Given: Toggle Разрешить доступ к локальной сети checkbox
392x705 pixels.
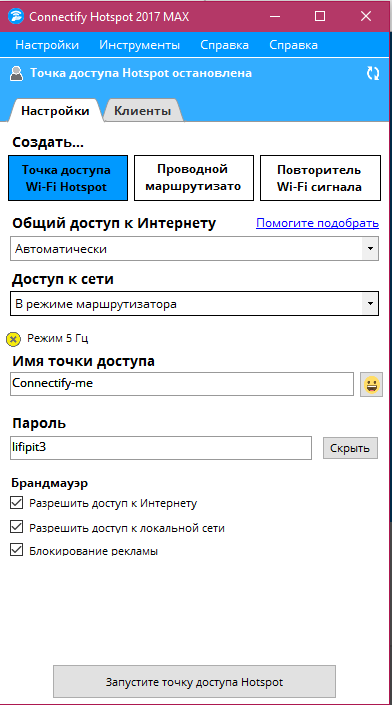Looking at the screenshot, I should click(16, 527).
